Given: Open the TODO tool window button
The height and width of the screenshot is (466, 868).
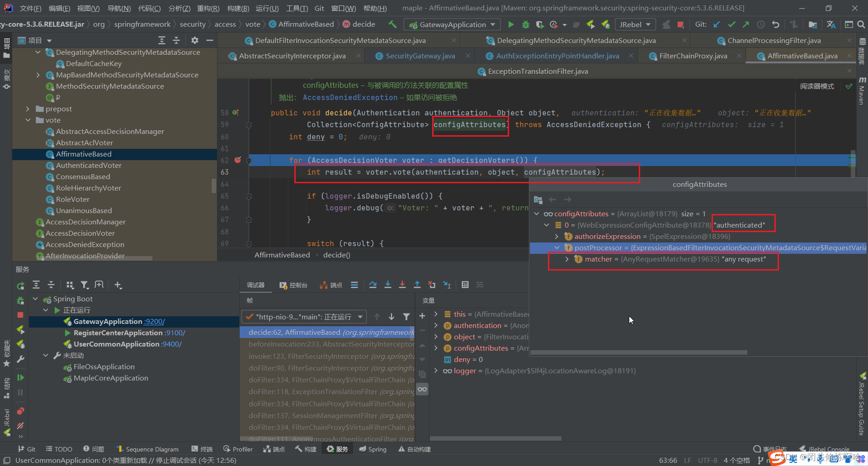Looking at the screenshot, I should pos(59,449).
